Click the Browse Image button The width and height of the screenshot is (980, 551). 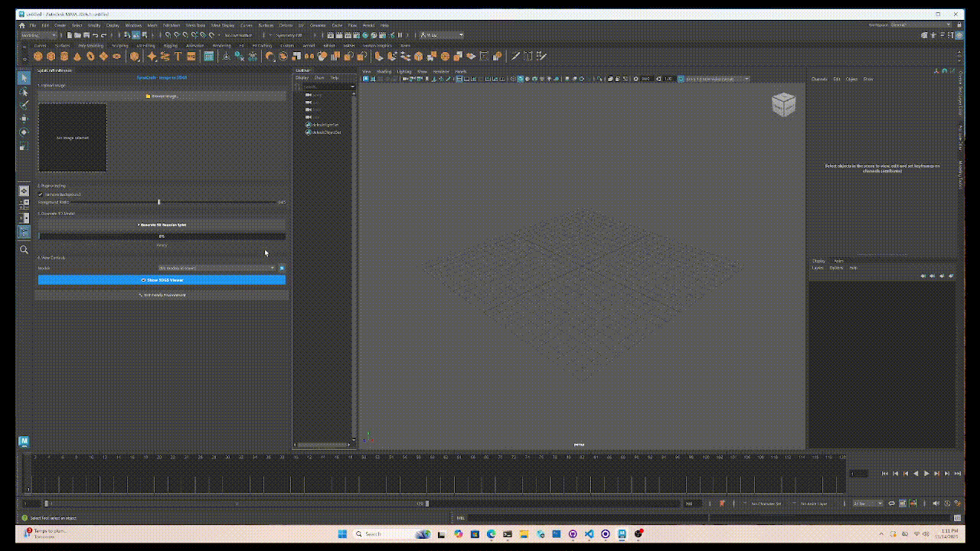pyautogui.click(x=162, y=96)
